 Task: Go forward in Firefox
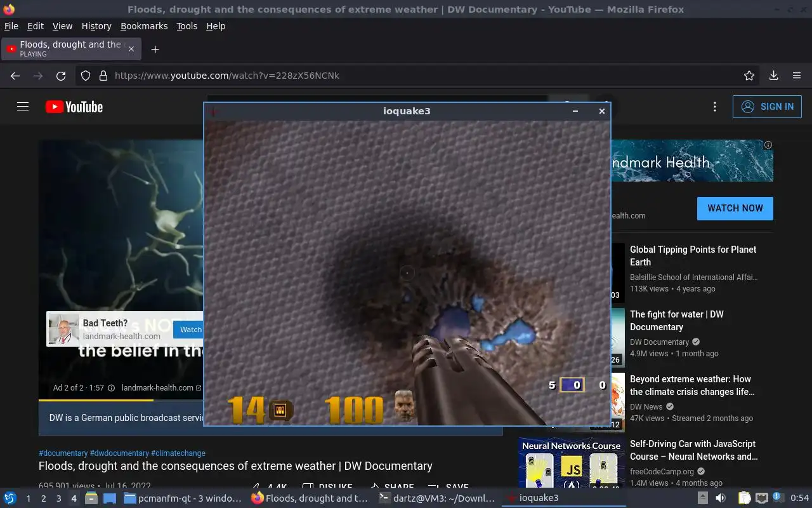click(x=38, y=76)
